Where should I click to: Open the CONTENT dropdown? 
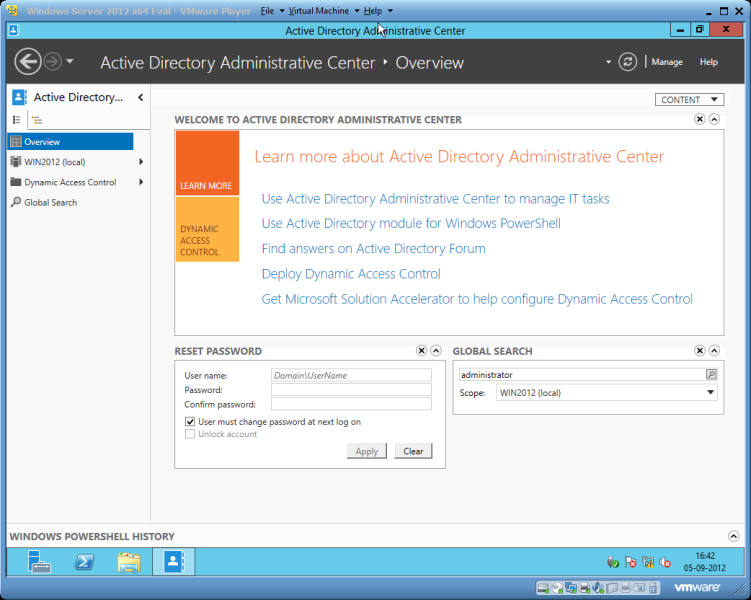click(690, 100)
